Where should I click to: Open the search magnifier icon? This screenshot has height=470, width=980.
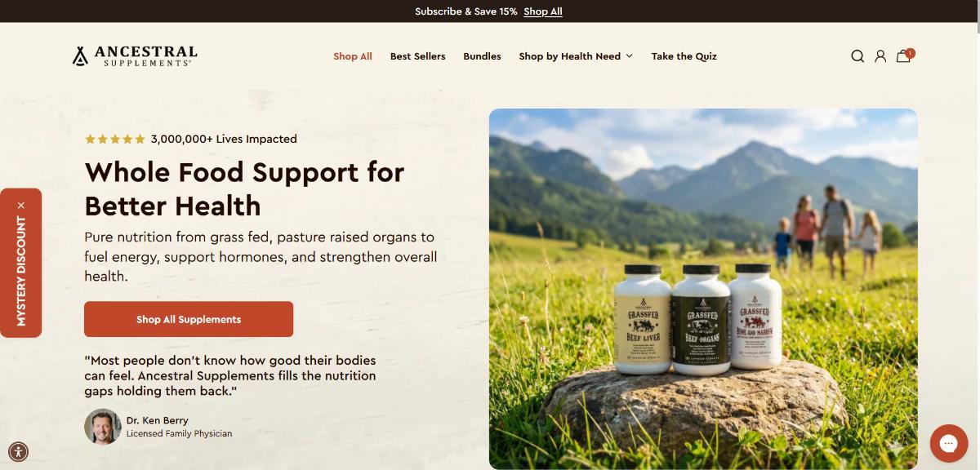(x=857, y=56)
